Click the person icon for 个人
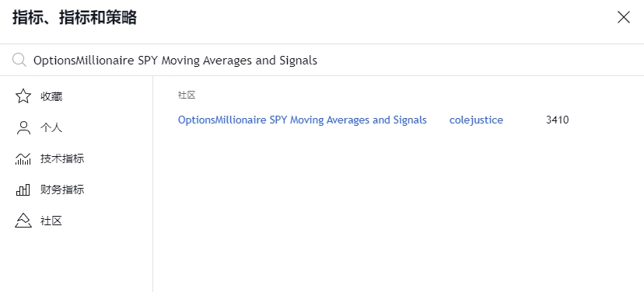Viewport: 644px width, 292px height. click(x=23, y=128)
